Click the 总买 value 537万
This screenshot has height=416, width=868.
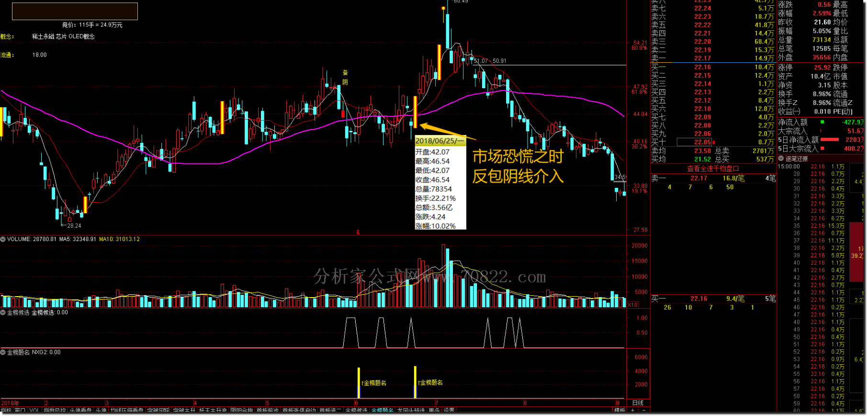(765, 159)
